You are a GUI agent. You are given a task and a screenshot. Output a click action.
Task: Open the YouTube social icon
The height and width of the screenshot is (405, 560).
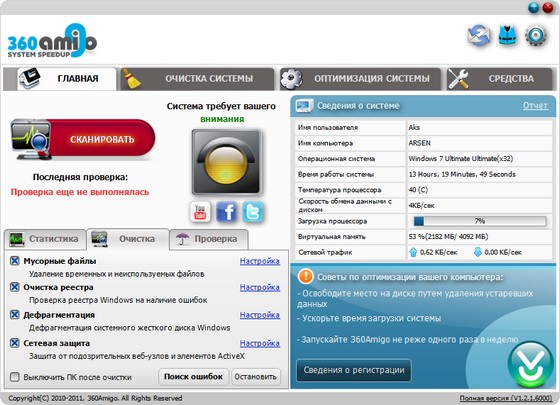tap(200, 212)
